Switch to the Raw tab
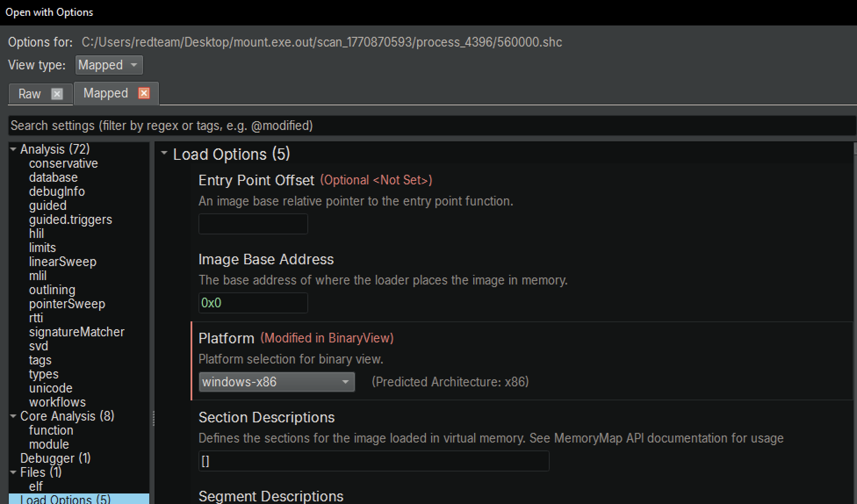 (x=29, y=94)
